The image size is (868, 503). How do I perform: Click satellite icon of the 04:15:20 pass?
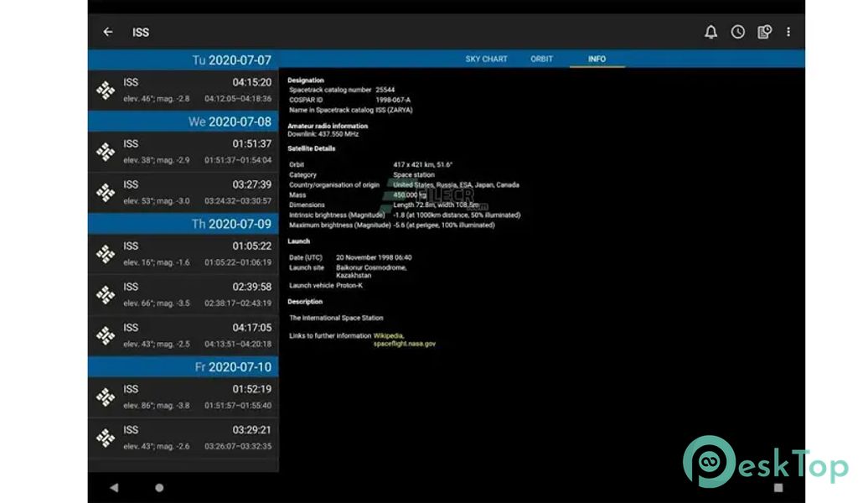point(106,90)
